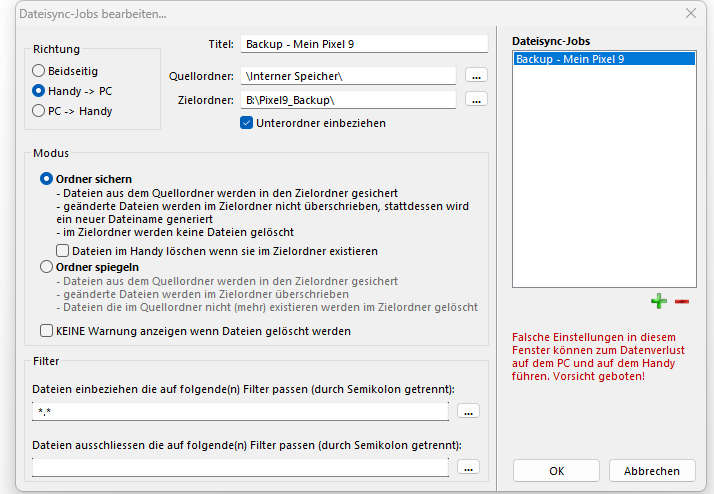Select job Backup - Mein Pixel 9
This screenshot has height=494, width=714.
603,60
